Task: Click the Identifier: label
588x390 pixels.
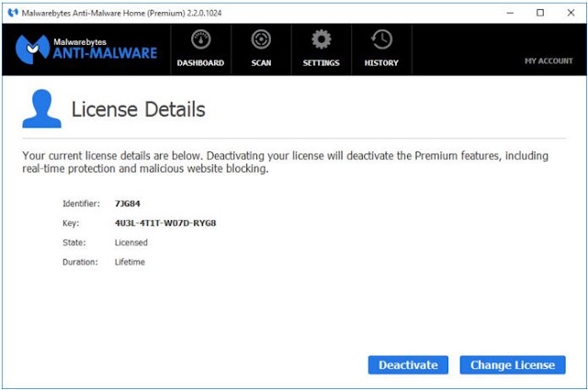Action: tap(82, 204)
